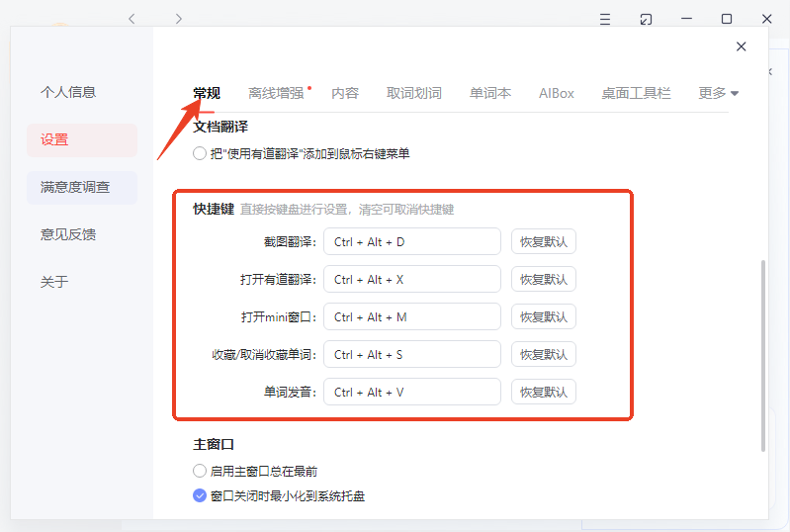Switch to the 离线增强 tab

(276, 93)
